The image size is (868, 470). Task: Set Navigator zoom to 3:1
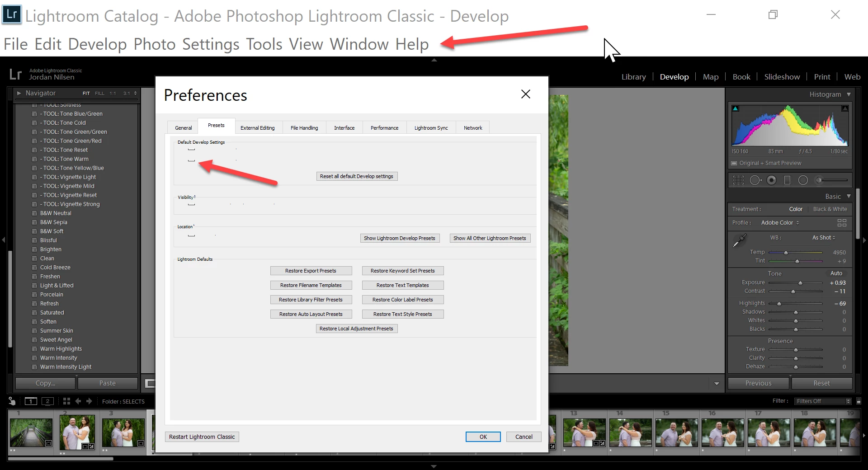[x=127, y=93]
